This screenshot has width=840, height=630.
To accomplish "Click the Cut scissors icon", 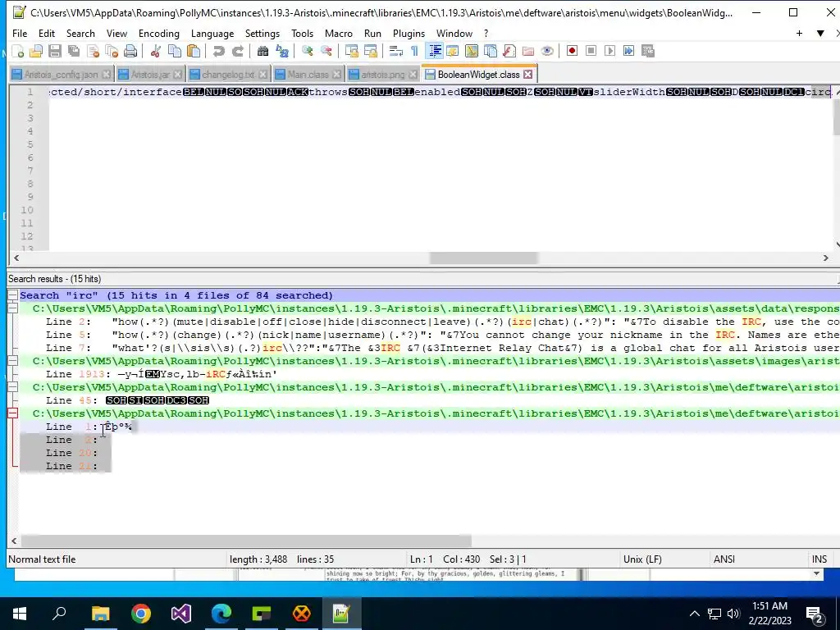I will (156, 52).
